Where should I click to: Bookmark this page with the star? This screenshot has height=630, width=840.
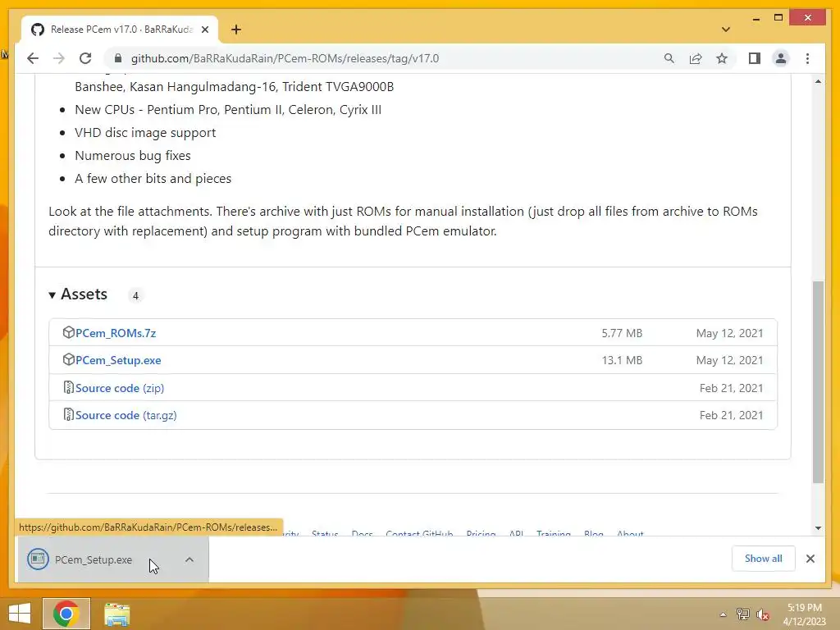pos(722,58)
